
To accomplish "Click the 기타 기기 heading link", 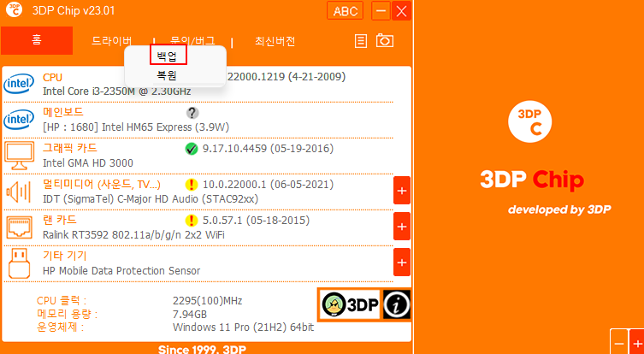I will (x=64, y=257).
